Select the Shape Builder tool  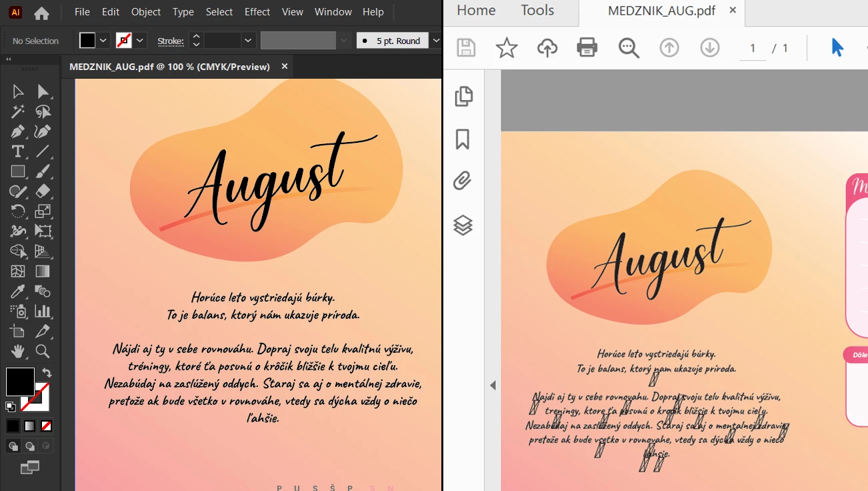tap(18, 252)
